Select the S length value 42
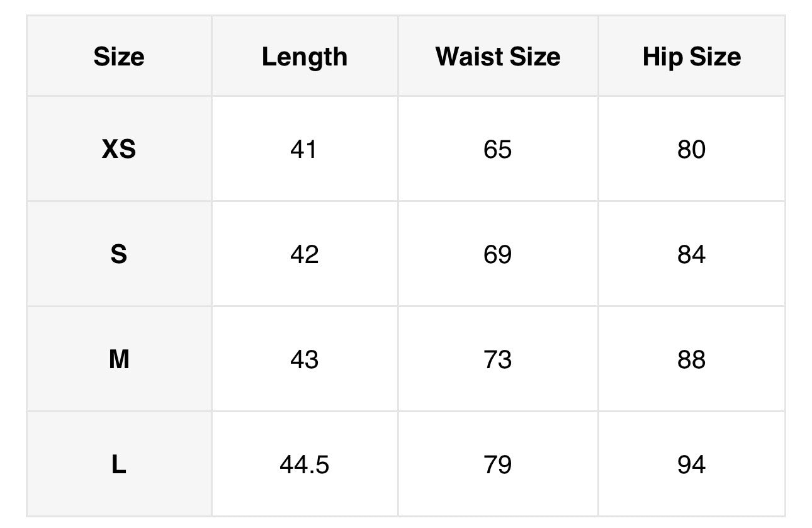 [x=305, y=255]
